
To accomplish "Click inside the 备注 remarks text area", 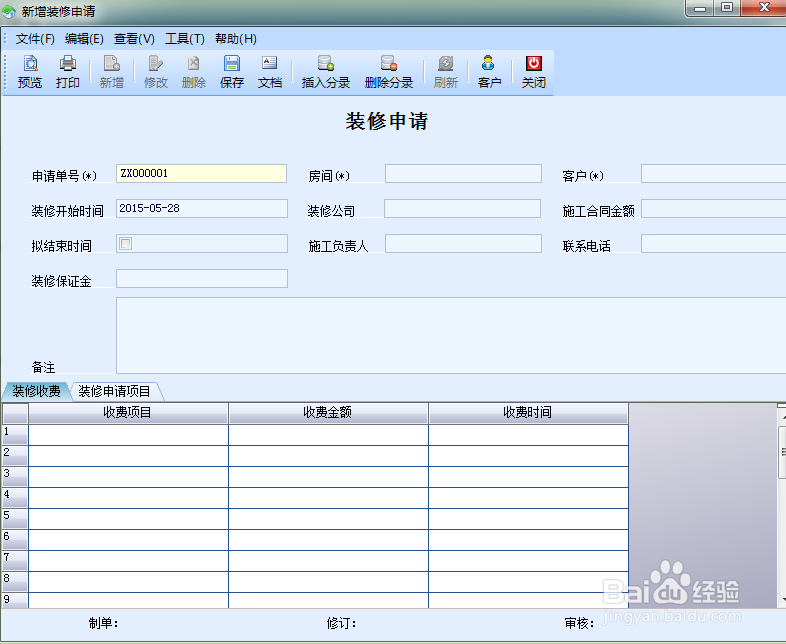I will 451,335.
